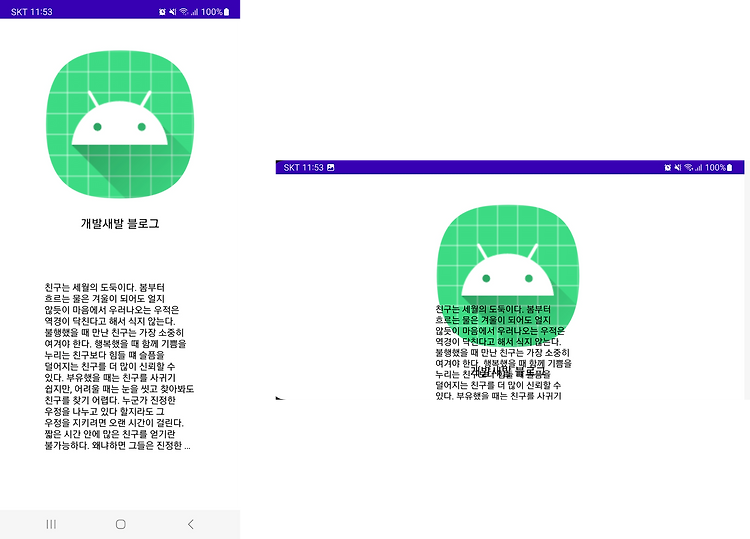Tap the line '불행했을 때 만난 친구는 가장 소중히' in landscape screen
Screen dimensions: 750x539
tap(503, 352)
